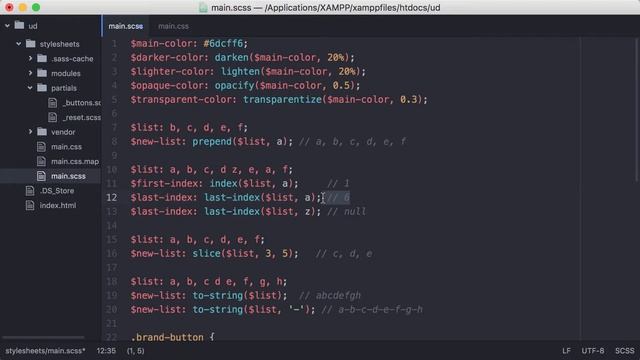Viewport: 640px width, 360px height.
Task: Click the prepend function on line 8
Action: click(x=212, y=142)
